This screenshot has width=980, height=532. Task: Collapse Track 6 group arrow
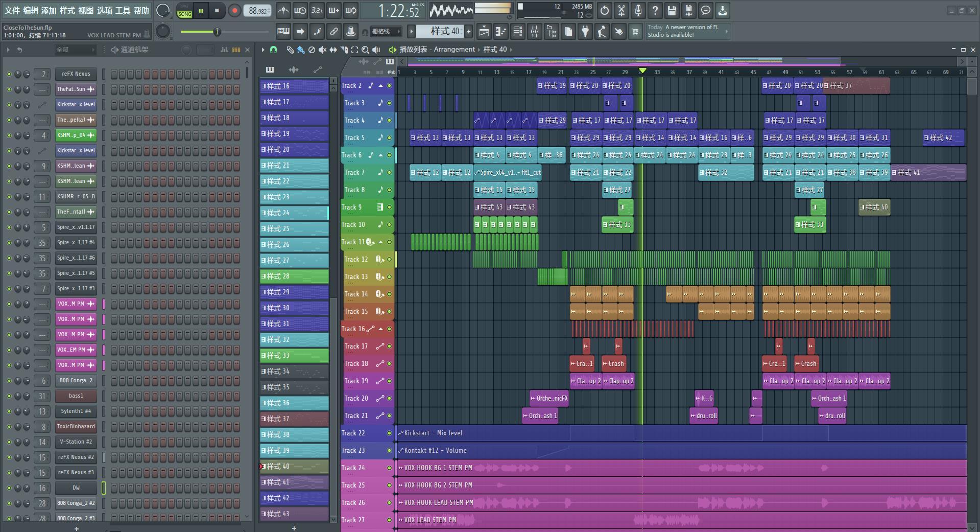[380, 155]
